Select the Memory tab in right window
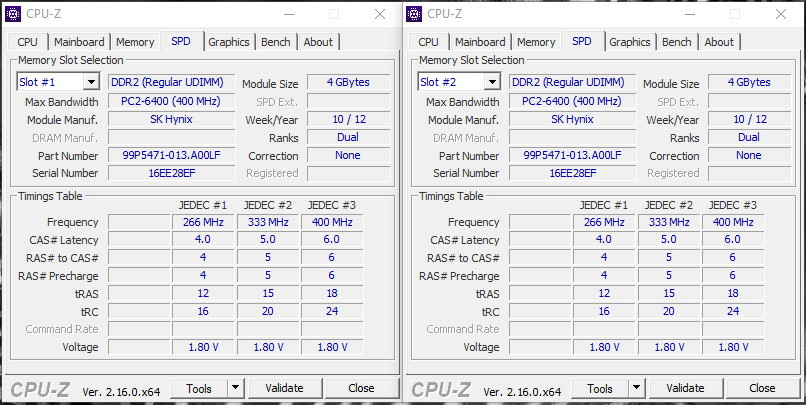 pyautogui.click(x=536, y=42)
